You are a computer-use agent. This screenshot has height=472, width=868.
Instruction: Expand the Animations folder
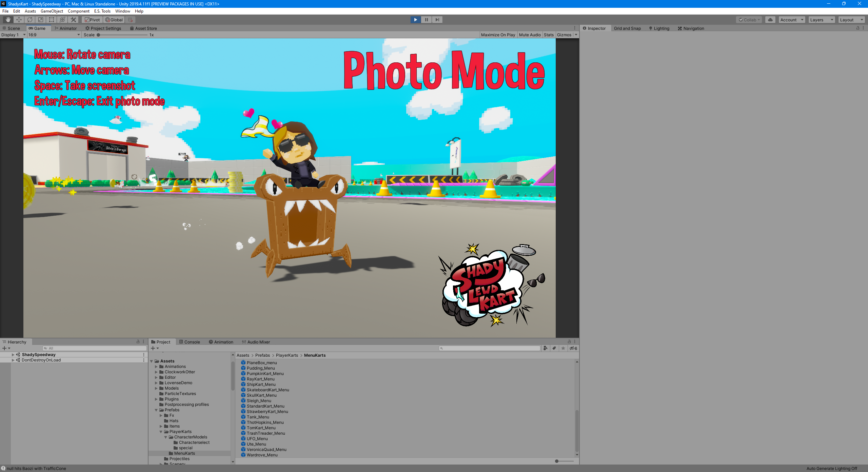[156, 367]
